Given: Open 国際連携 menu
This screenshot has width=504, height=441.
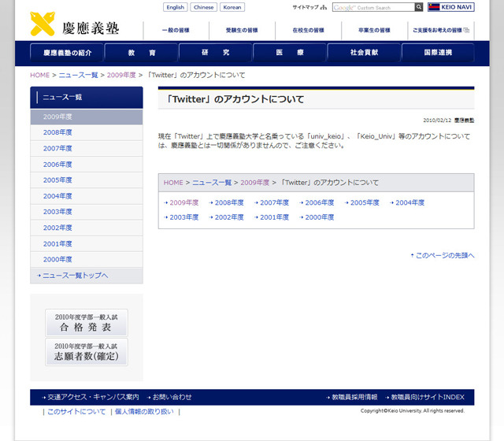Looking at the screenshot, I should pos(438,53).
